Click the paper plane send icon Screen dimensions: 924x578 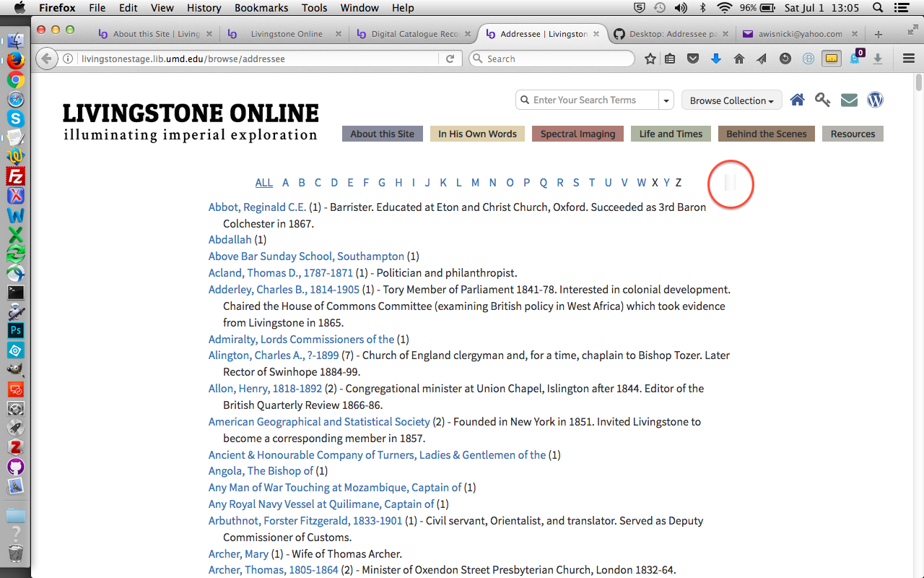click(762, 59)
